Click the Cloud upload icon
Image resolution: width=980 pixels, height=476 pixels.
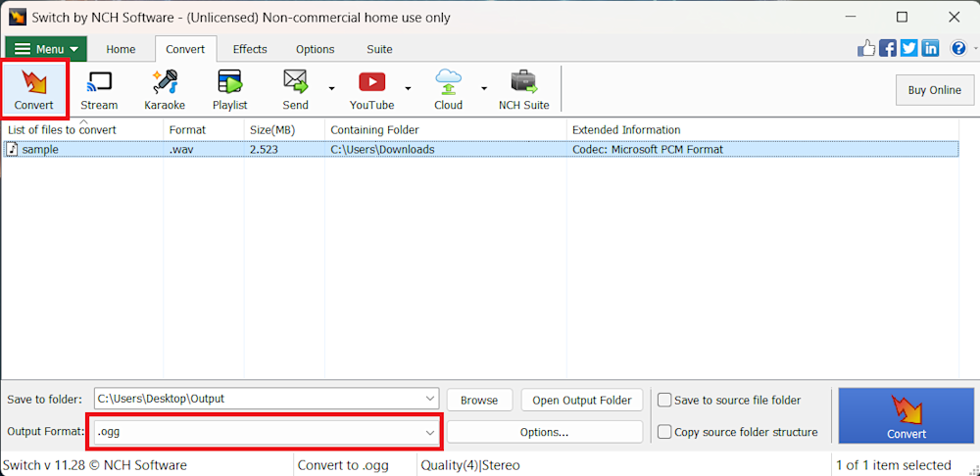448,82
